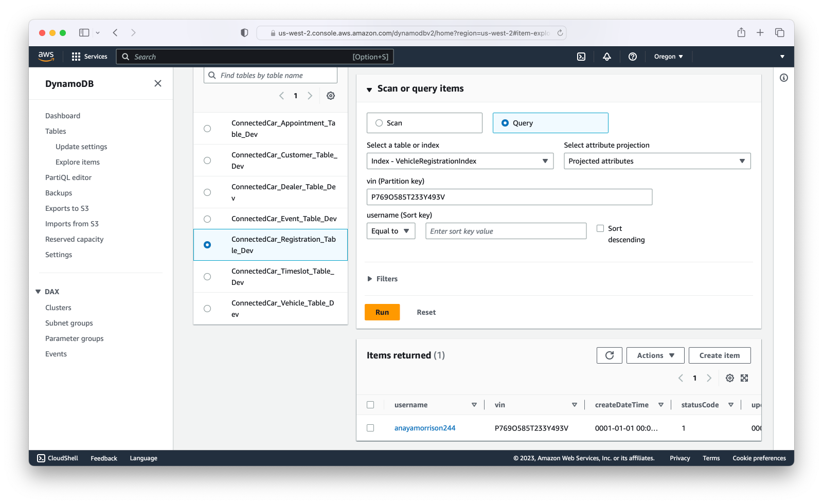823x504 pixels.
Task: Open the Equal to sort key operator dropdown
Action: [391, 231]
